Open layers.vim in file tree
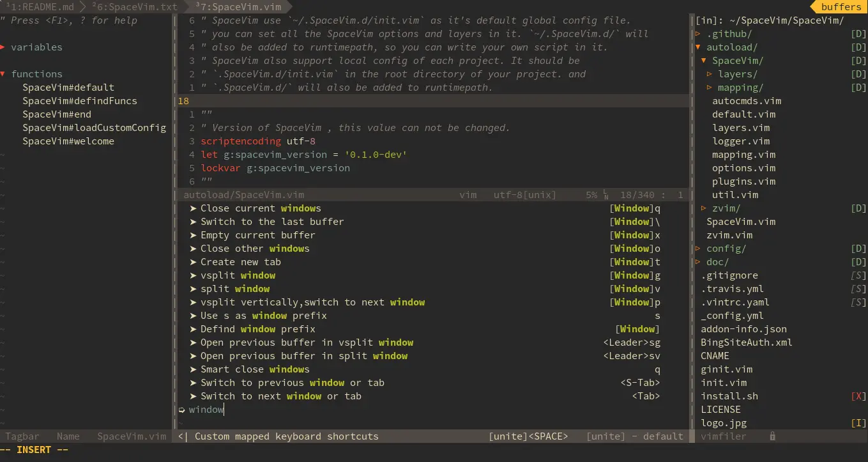868x462 pixels. [x=741, y=128]
